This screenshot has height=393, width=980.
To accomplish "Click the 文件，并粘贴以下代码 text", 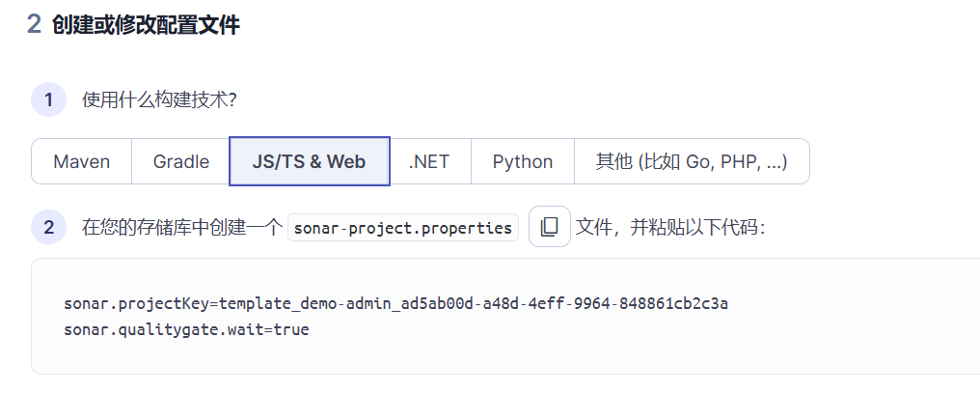I will point(670,227).
